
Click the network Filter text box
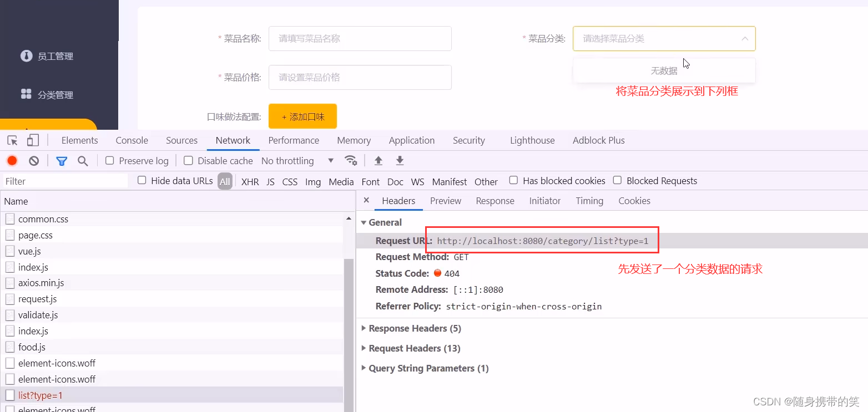[65, 181]
